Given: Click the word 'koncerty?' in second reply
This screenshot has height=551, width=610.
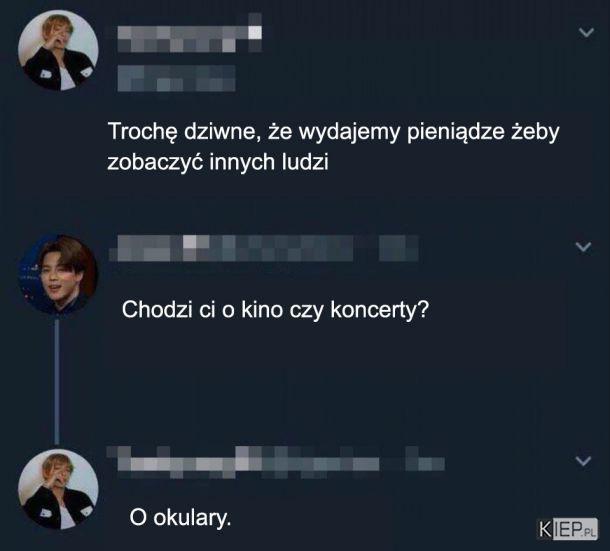Looking at the screenshot, I should coord(379,310).
